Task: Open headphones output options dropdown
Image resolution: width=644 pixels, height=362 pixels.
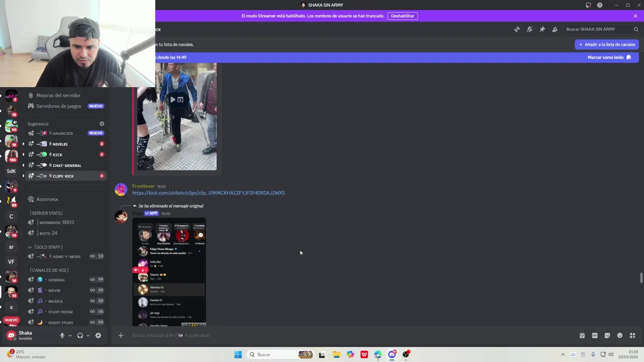Action: [88, 335]
